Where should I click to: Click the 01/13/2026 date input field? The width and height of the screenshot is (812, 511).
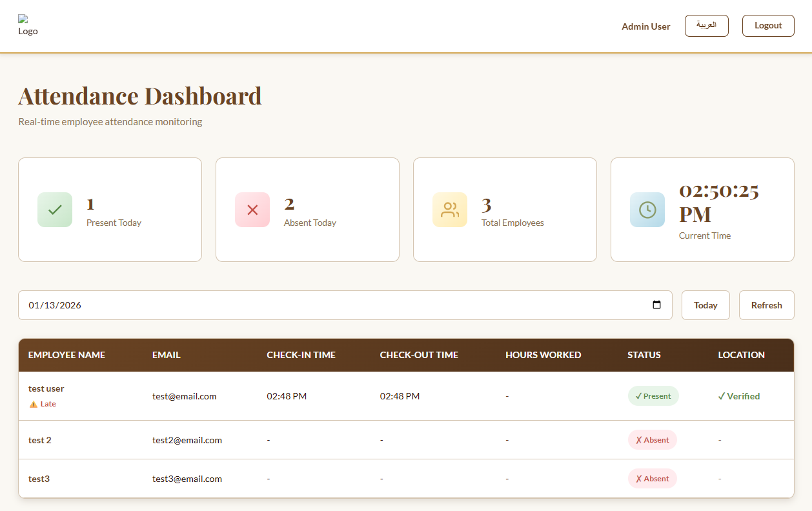click(345, 305)
